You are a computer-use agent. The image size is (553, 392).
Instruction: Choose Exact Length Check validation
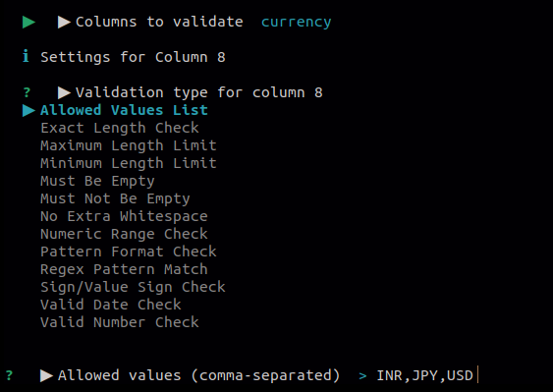click(120, 128)
